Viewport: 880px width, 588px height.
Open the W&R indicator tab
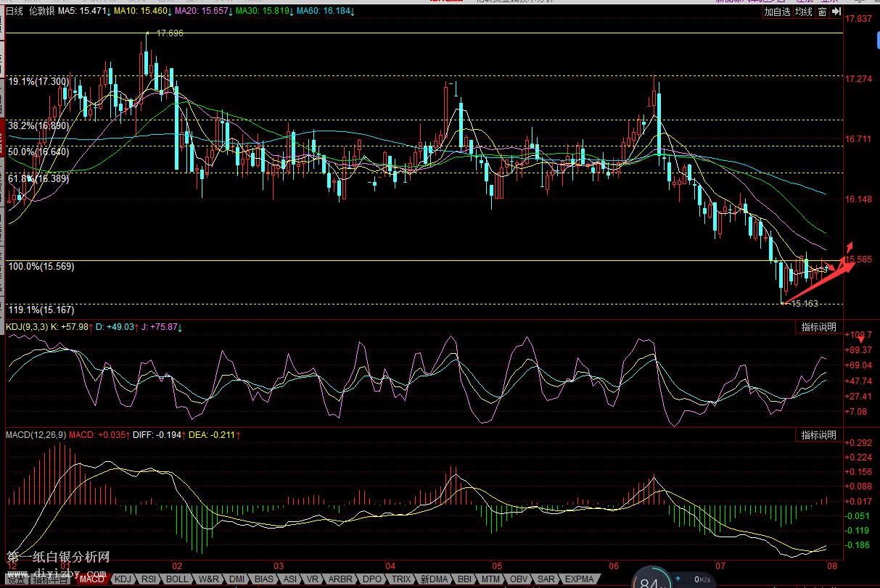pyautogui.click(x=208, y=579)
